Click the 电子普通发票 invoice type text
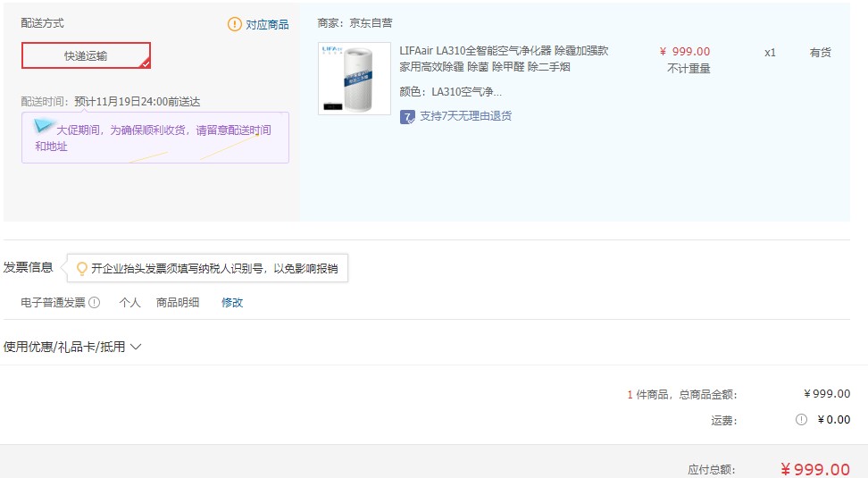The image size is (868, 478). [54, 302]
